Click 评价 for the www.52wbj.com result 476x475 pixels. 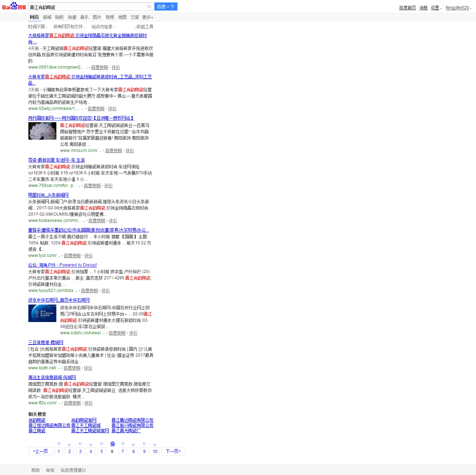(x=112, y=109)
